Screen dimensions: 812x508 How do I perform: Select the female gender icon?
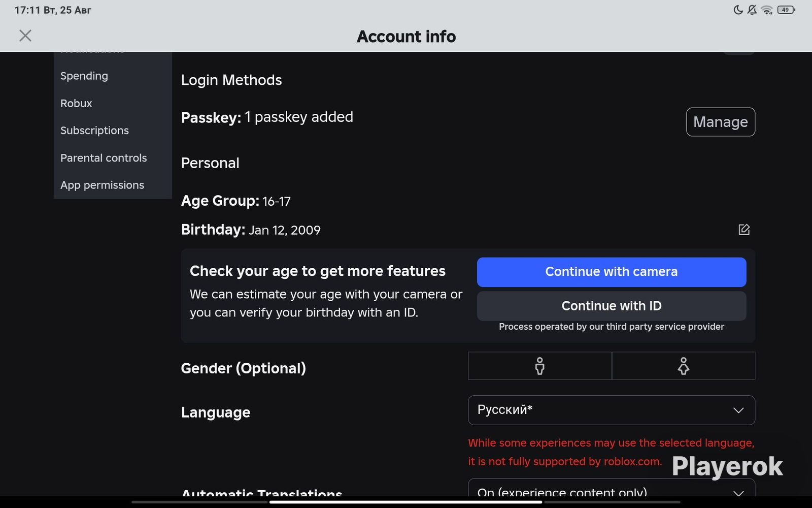684,366
